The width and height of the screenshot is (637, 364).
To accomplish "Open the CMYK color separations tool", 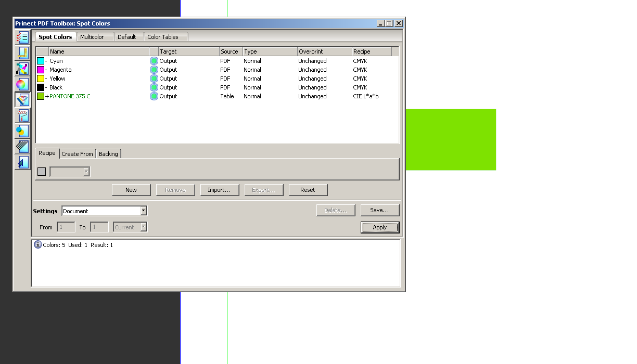I will pos(22,69).
